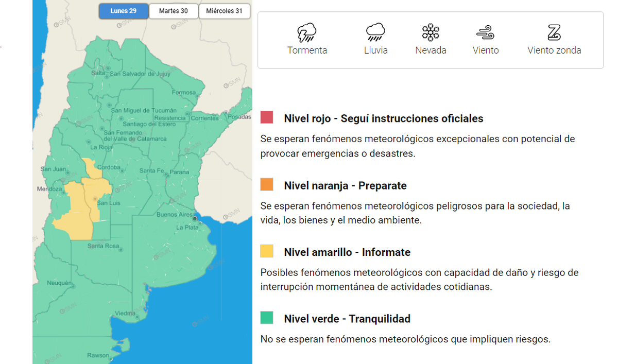Open the Lunes 29 forecast tab
The height and width of the screenshot is (364, 618).
click(123, 11)
